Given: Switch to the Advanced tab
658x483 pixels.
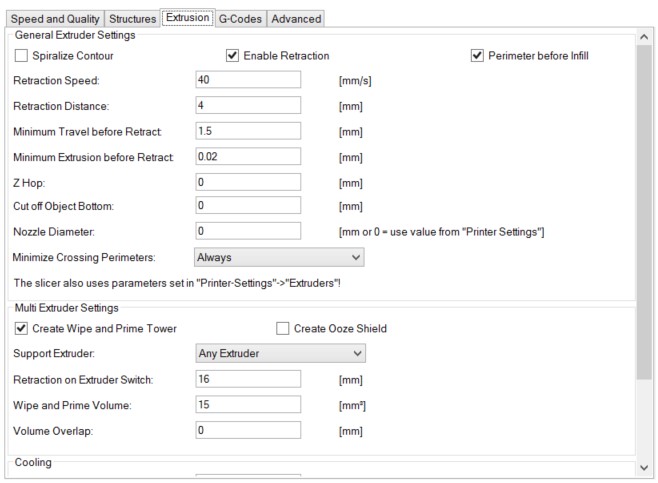Looking at the screenshot, I should click(295, 18).
